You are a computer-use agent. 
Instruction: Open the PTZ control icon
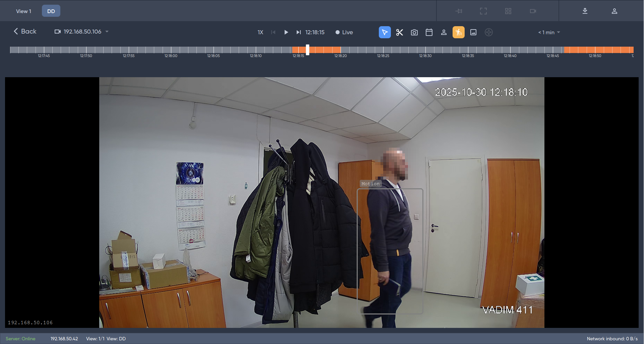[489, 32]
